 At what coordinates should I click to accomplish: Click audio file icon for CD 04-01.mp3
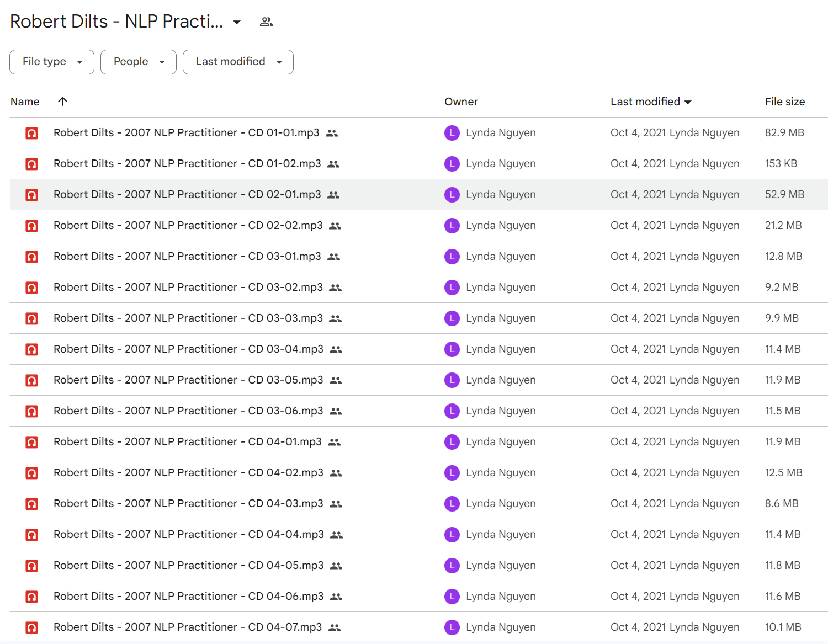[x=32, y=442]
